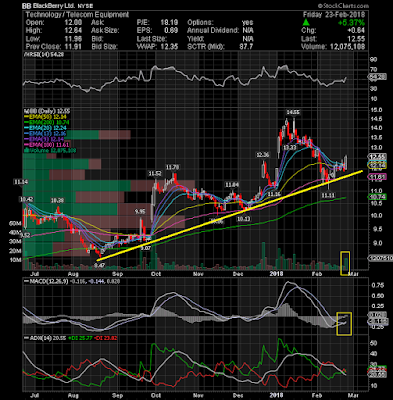The height and width of the screenshot is (400, 393).
Task: Click the 0.75 MACD scale label
Action: click(x=377, y=285)
